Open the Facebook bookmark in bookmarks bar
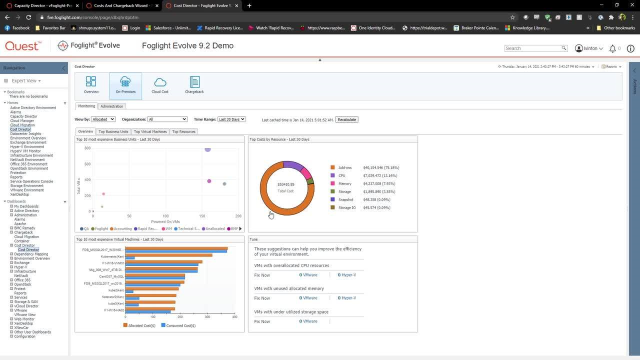 coord(17,28)
